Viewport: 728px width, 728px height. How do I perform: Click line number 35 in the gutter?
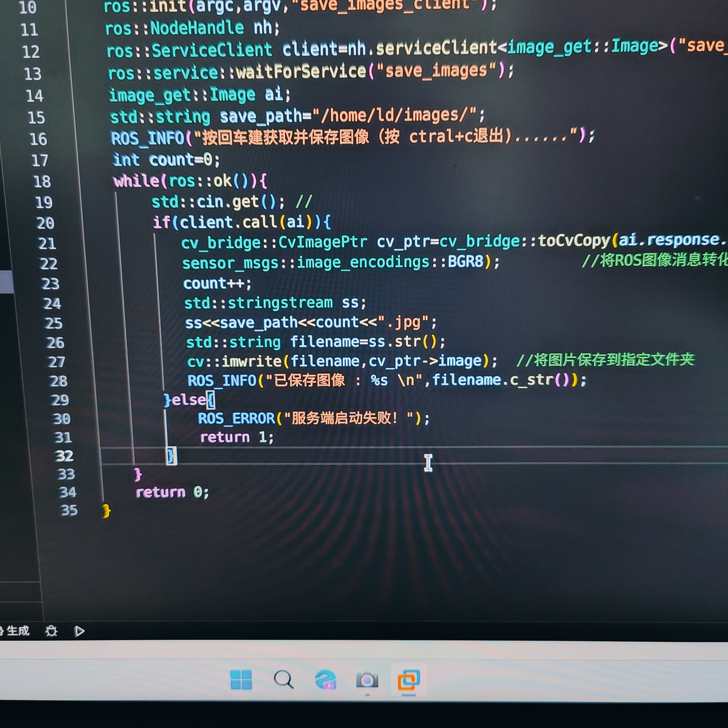[69, 510]
